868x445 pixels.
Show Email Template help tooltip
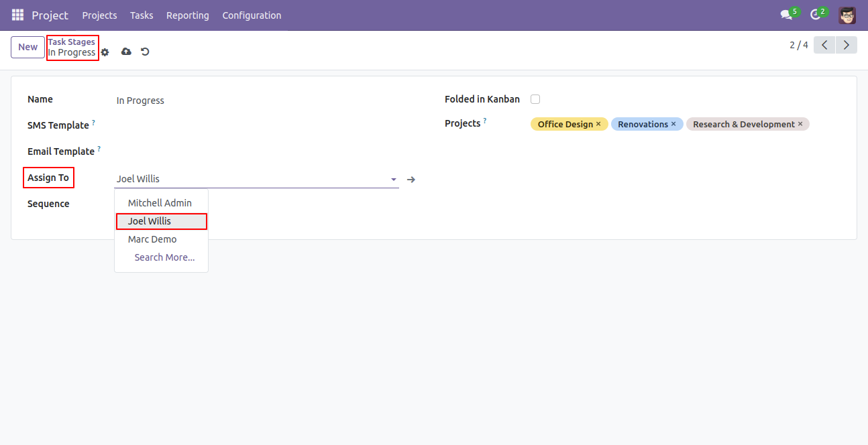point(99,149)
